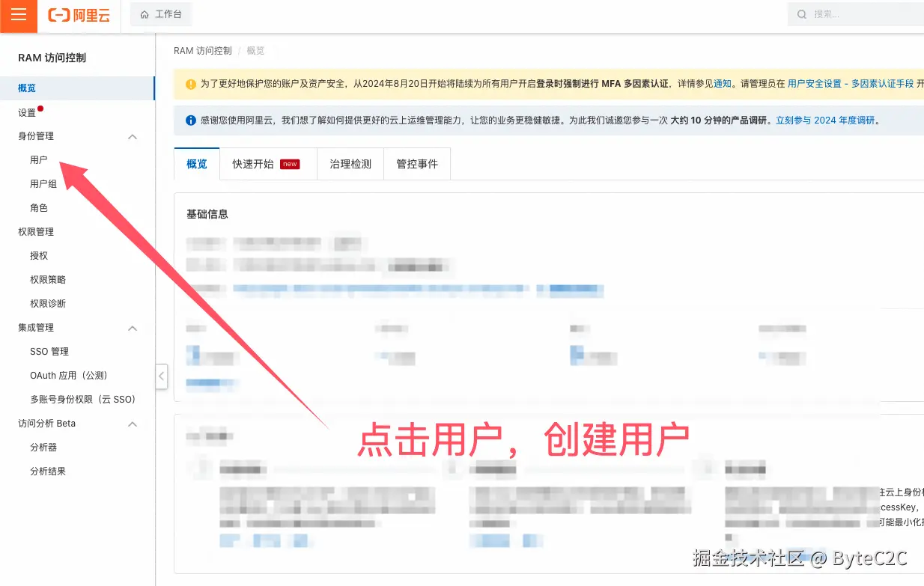924x586 pixels.
Task: Open 权限诊断 in the sidebar
Action: (48, 304)
